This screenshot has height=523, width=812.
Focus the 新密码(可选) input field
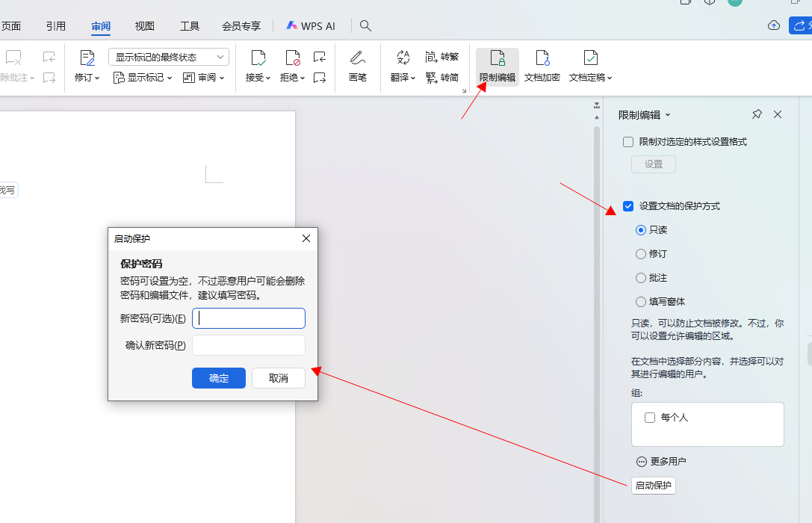click(x=249, y=318)
